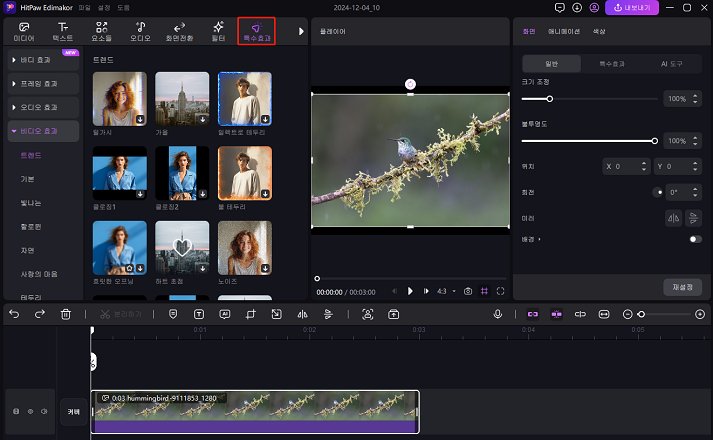
Task: Open the AI subtitle speech-bubble tool
Action: coord(225,314)
